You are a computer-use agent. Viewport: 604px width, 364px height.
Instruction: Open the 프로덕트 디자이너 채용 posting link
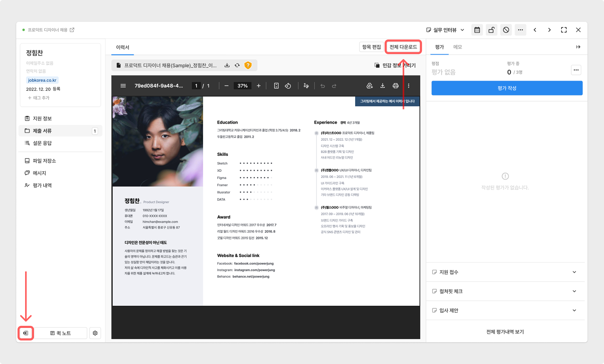[51, 30]
